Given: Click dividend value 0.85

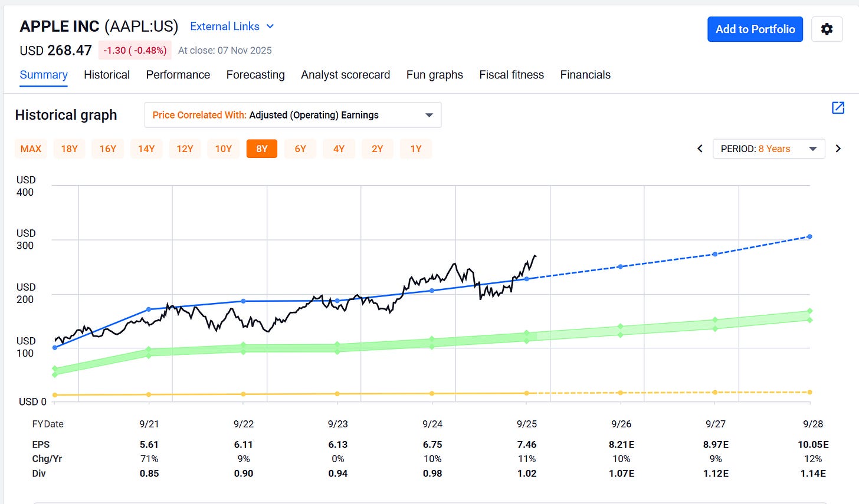Looking at the screenshot, I should pos(149,473).
